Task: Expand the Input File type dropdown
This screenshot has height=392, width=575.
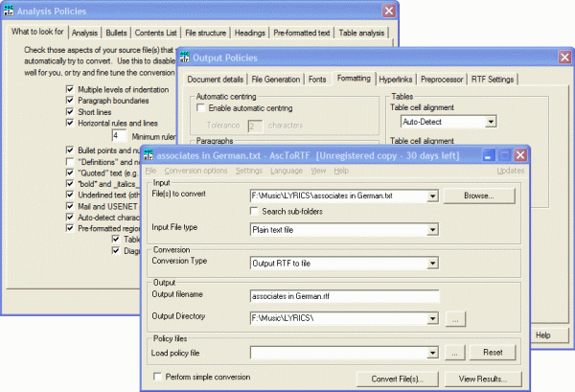Action: pyautogui.click(x=434, y=226)
